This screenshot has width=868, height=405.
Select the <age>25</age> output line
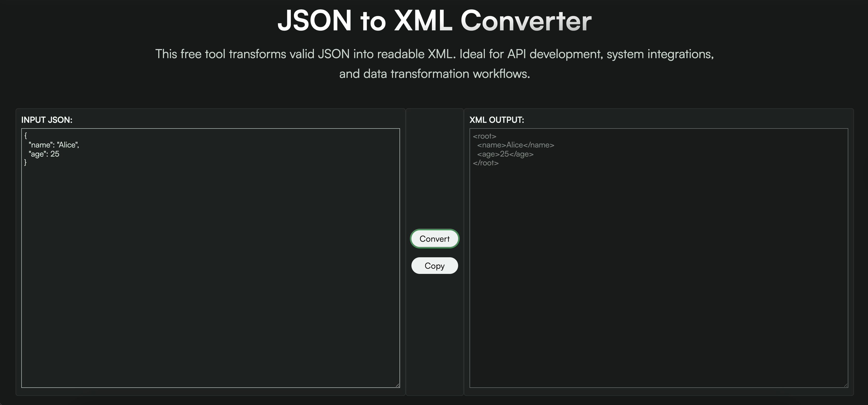click(x=505, y=154)
